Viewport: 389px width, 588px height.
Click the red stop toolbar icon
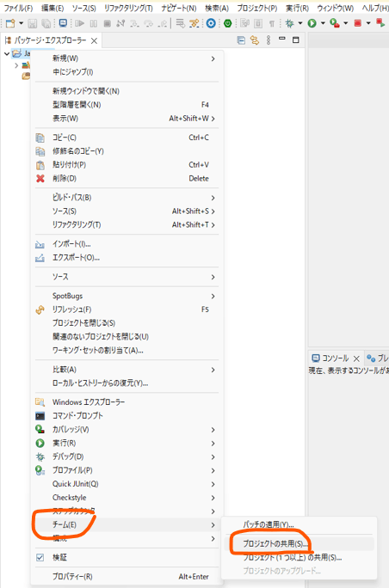click(358, 23)
